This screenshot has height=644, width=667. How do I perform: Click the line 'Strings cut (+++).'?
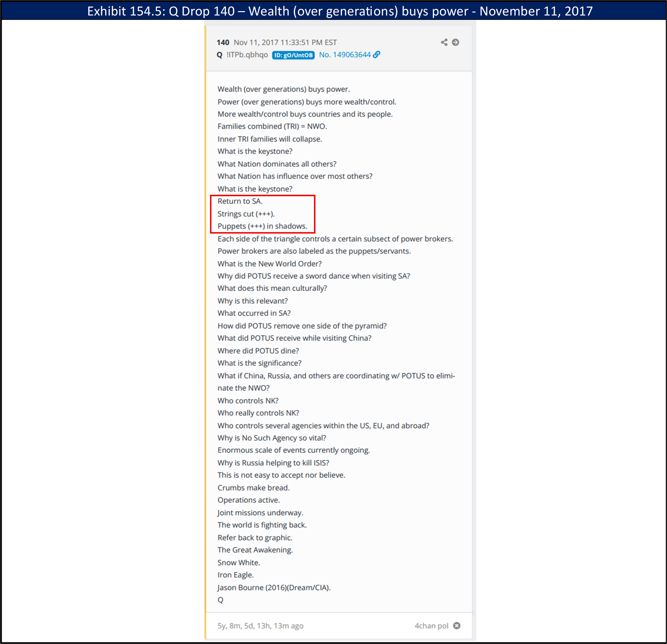[x=246, y=214]
